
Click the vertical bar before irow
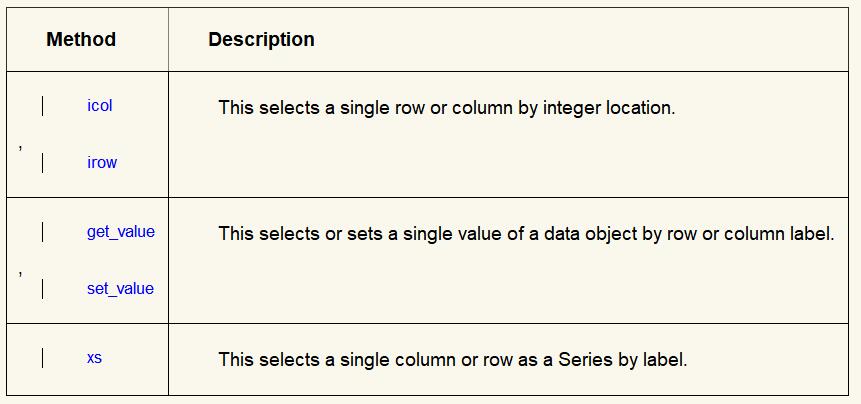pyautogui.click(x=42, y=163)
